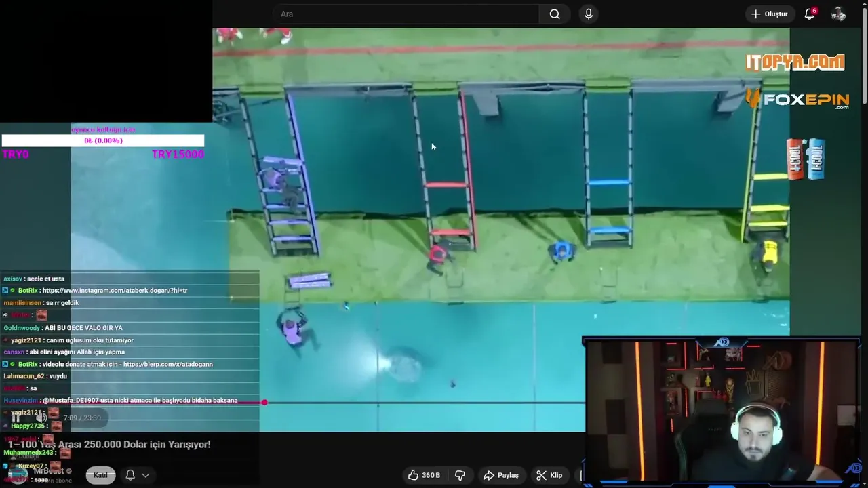
Task: Click the Katıl join button
Action: 100,475
